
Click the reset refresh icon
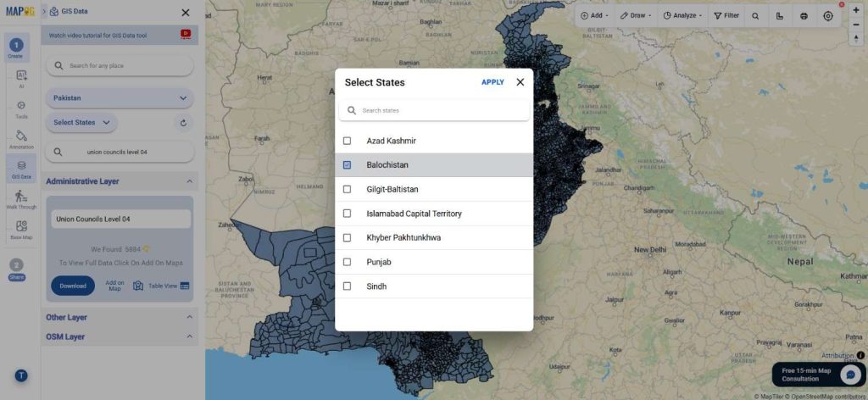[183, 123]
